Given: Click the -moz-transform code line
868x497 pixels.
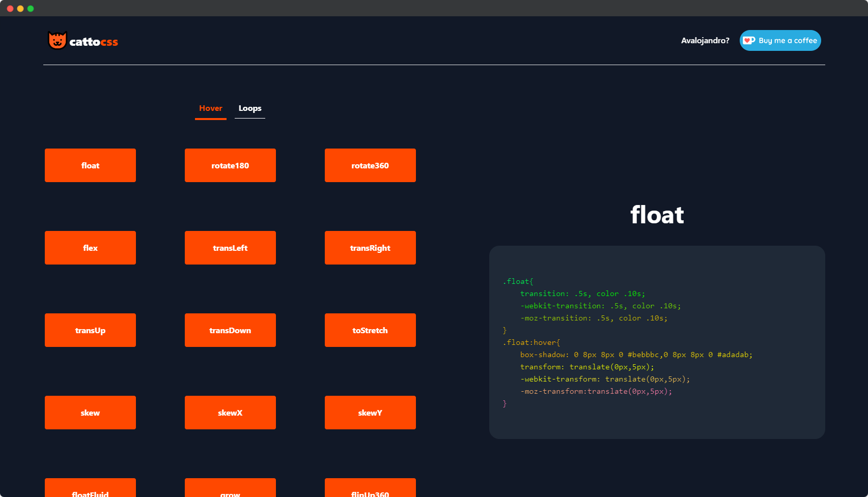Looking at the screenshot, I should coord(596,391).
